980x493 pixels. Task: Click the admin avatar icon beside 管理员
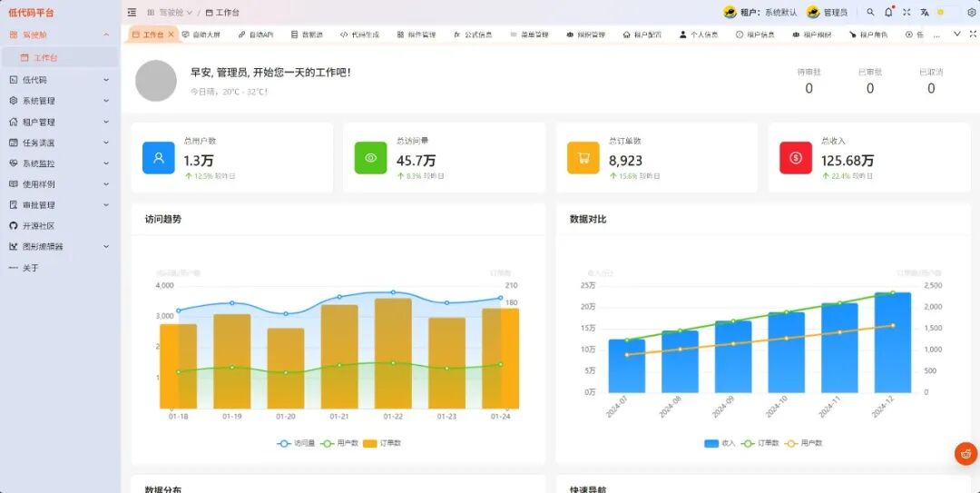click(x=813, y=12)
